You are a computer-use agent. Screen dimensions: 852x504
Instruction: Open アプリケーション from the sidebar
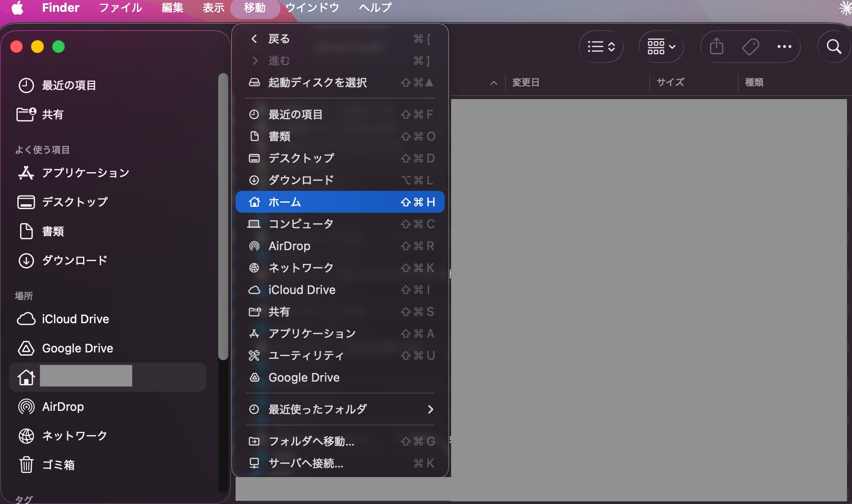point(85,173)
